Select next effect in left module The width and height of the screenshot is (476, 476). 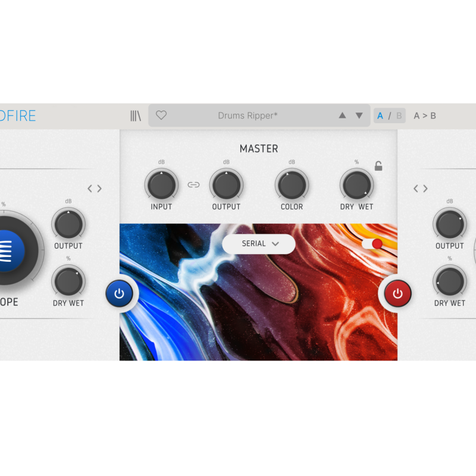click(99, 189)
